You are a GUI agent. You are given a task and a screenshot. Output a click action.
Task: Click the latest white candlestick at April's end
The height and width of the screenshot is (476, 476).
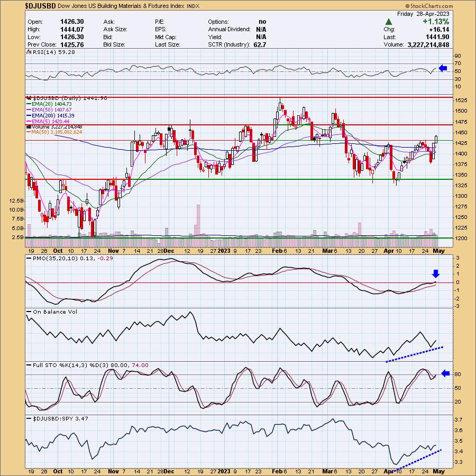click(436, 139)
